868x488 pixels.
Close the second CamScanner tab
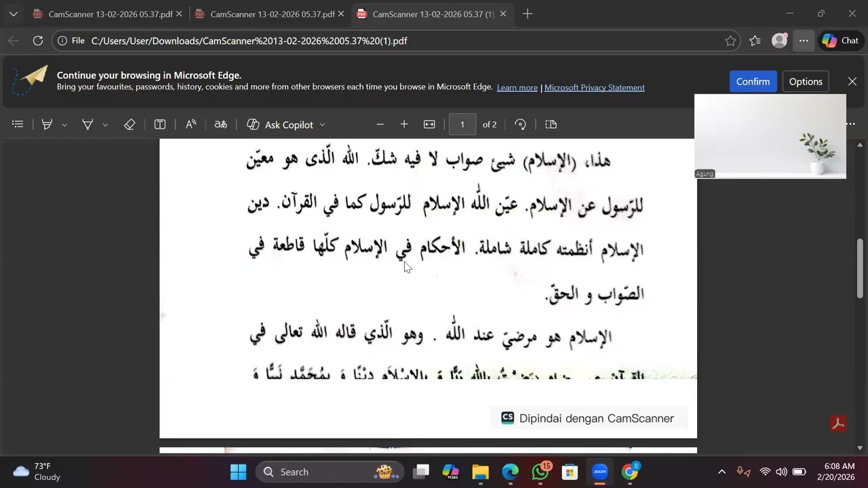(x=341, y=14)
